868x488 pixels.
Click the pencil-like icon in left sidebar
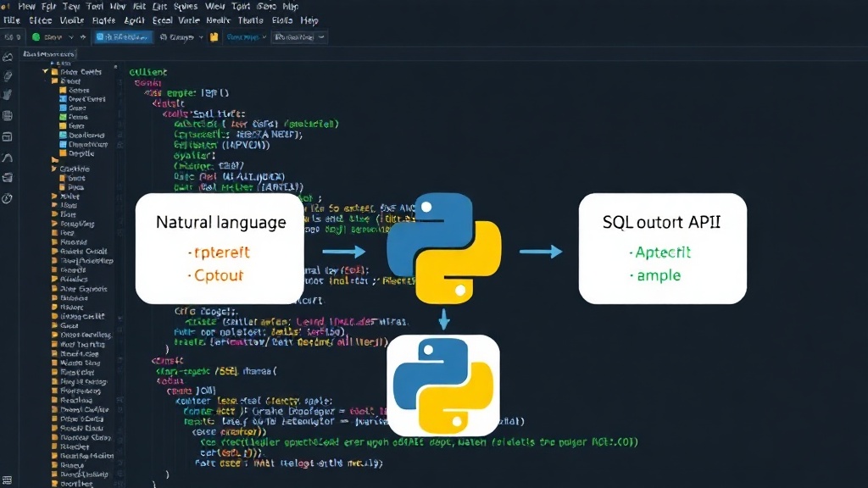[8, 76]
